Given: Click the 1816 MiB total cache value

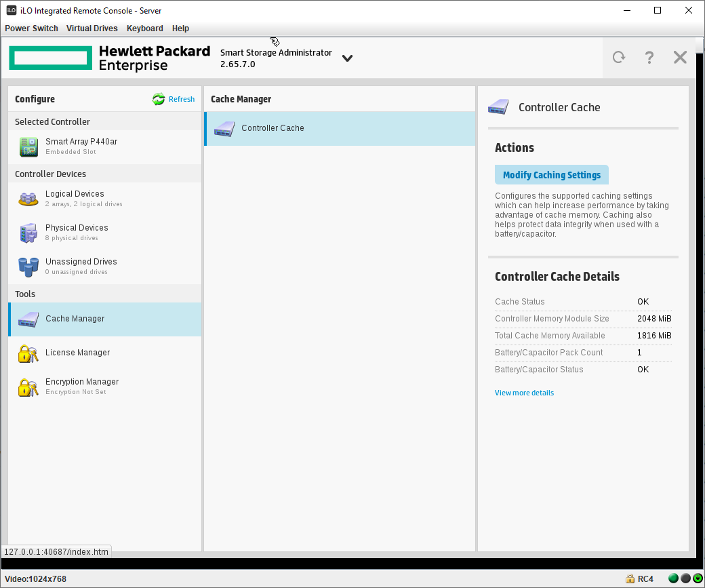Looking at the screenshot, I should pos(654,336).
